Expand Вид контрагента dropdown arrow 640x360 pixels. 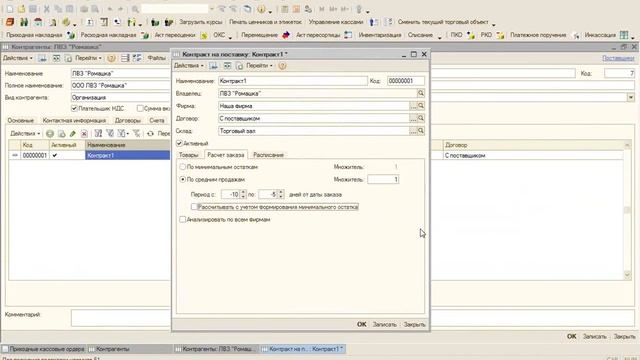[631, 98]
